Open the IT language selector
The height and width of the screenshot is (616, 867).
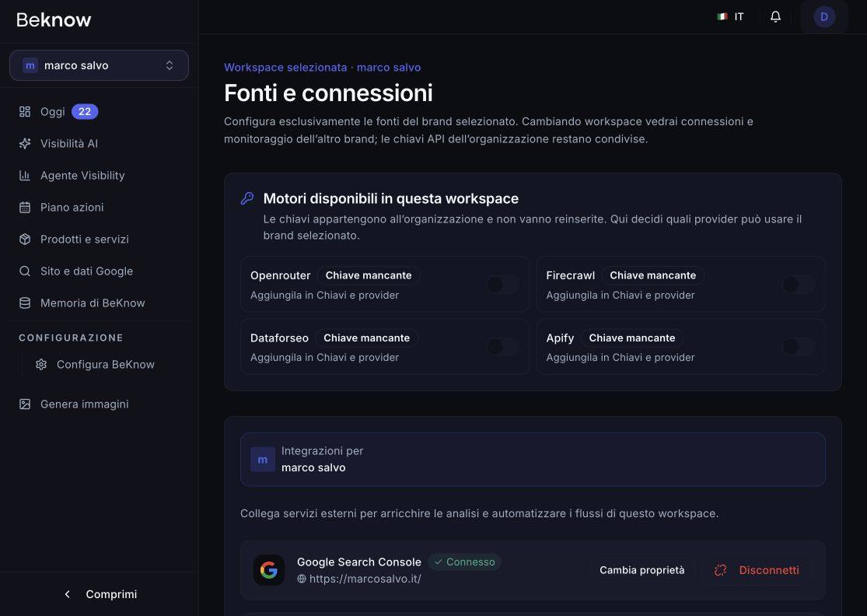[x=730, y=16]
